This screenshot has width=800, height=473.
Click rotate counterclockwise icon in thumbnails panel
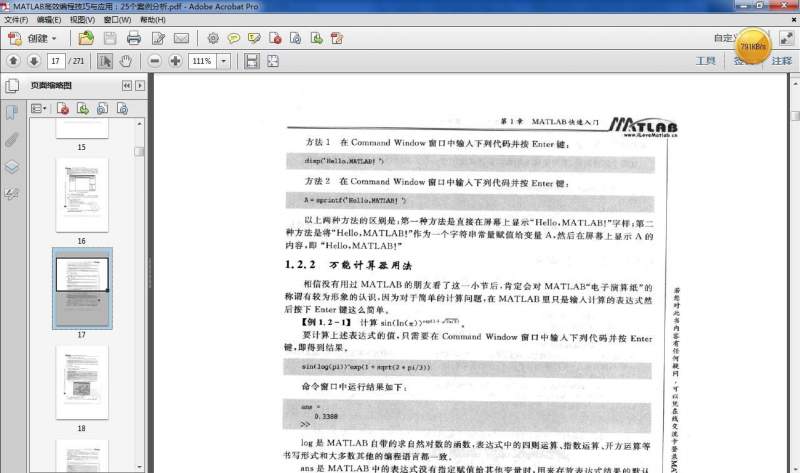point(103,109)
